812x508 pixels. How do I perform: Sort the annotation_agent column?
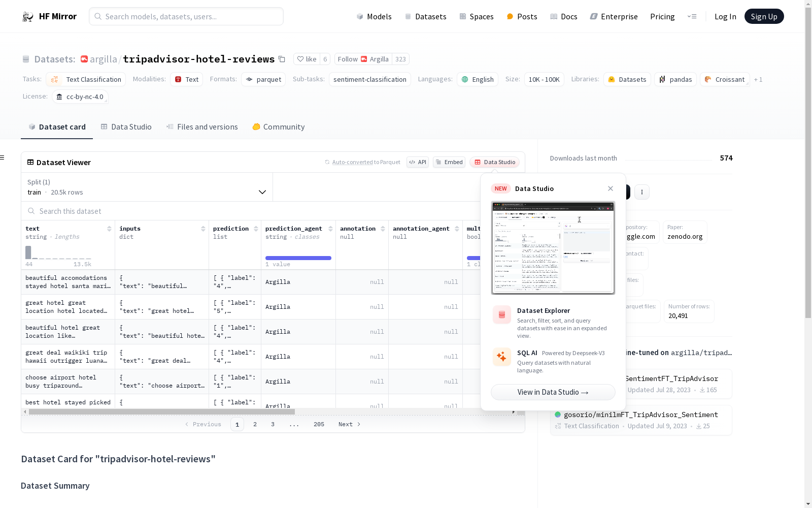tap(457, 229)
